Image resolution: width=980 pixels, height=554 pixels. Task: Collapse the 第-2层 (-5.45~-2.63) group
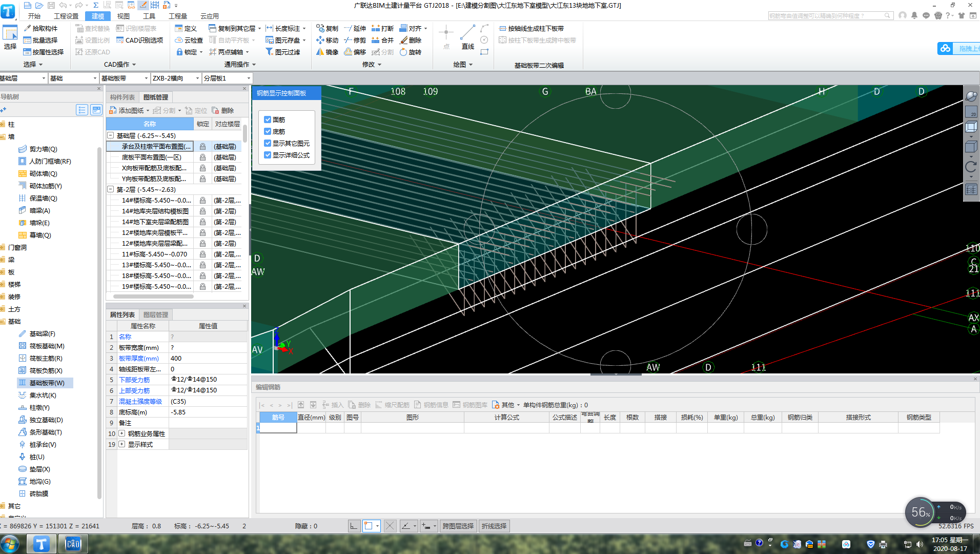coord(110,189)
